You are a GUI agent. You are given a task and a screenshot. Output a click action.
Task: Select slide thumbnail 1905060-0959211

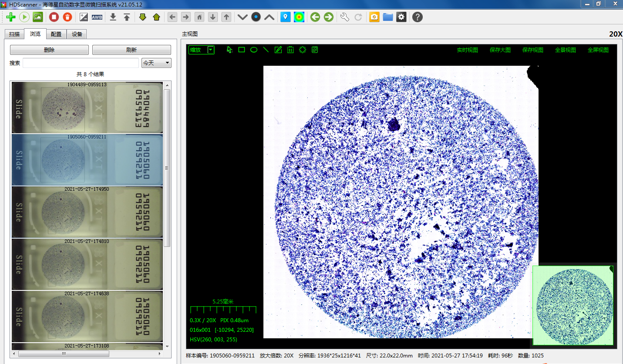(x=87, y=160)
